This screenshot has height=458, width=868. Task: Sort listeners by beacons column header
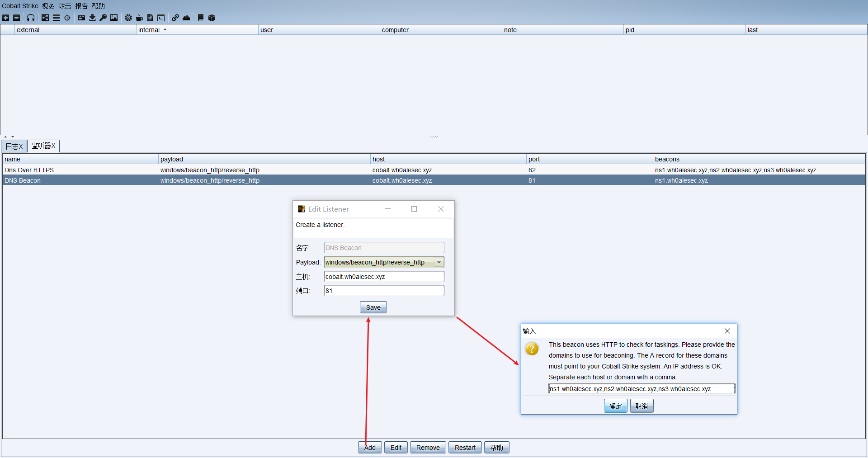[759, 159]
